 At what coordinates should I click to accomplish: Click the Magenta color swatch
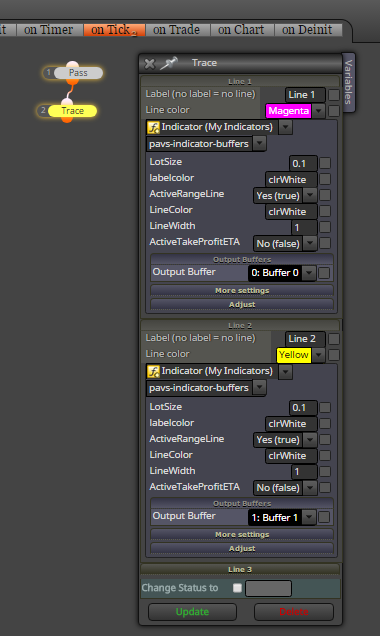coord(288,111)
